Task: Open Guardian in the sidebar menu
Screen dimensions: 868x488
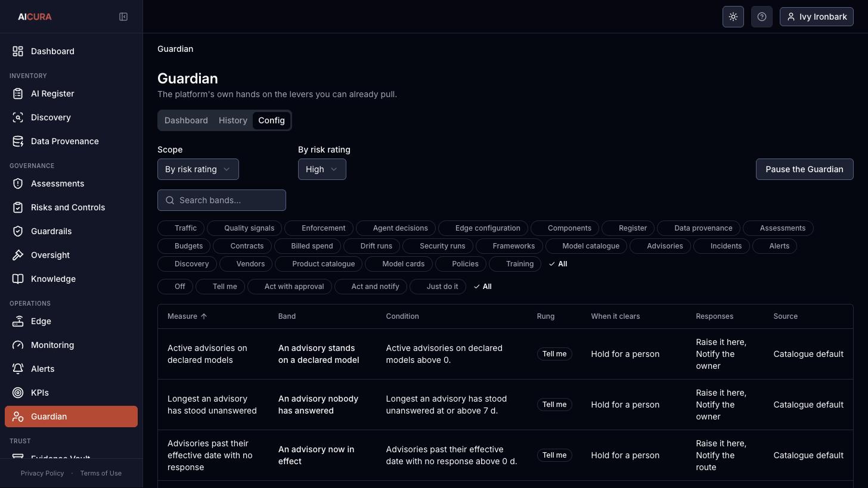Action: [x=71, y=416]
